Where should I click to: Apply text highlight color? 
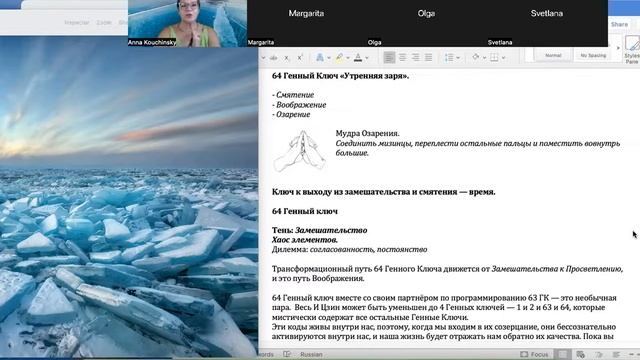[x=339, y=58]
